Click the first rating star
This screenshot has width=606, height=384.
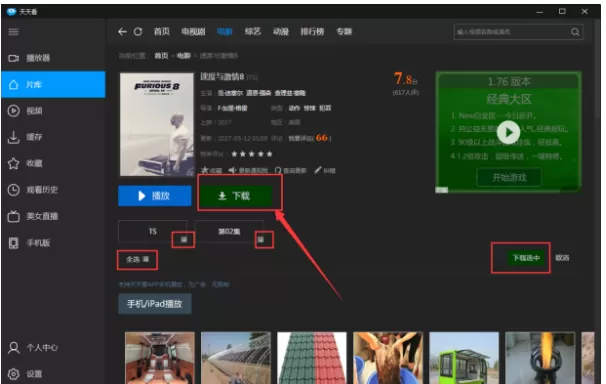234,154
